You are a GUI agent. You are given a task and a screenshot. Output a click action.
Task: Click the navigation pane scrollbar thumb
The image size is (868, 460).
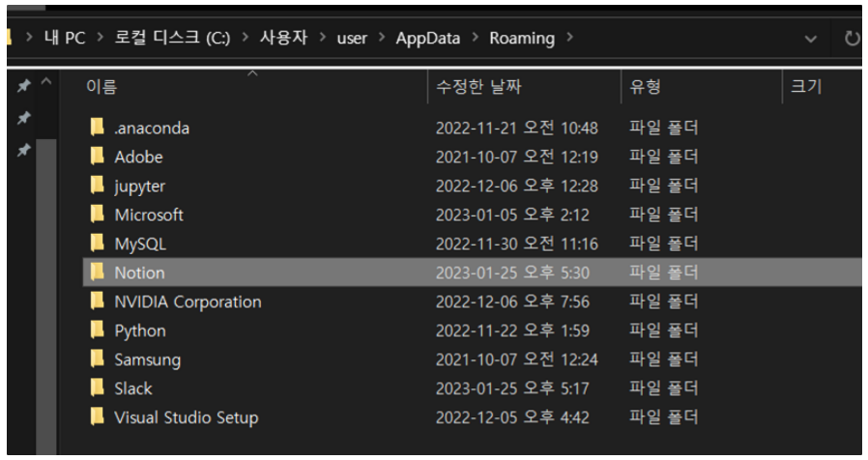click(x=46, y=296)
